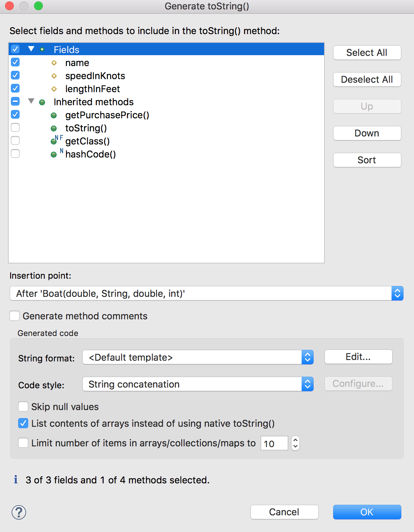This screenshot has height=532, width=414.
Task: Click the N method icon beside hashCode()
Action: [54, 154]
